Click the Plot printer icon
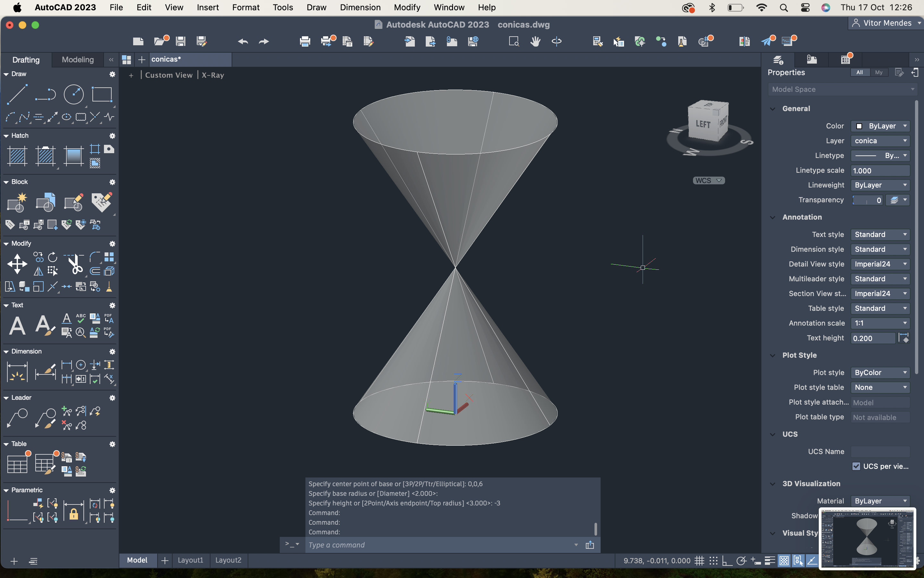The width and height of the screenshot is (924, 578). tap(305, 41)
